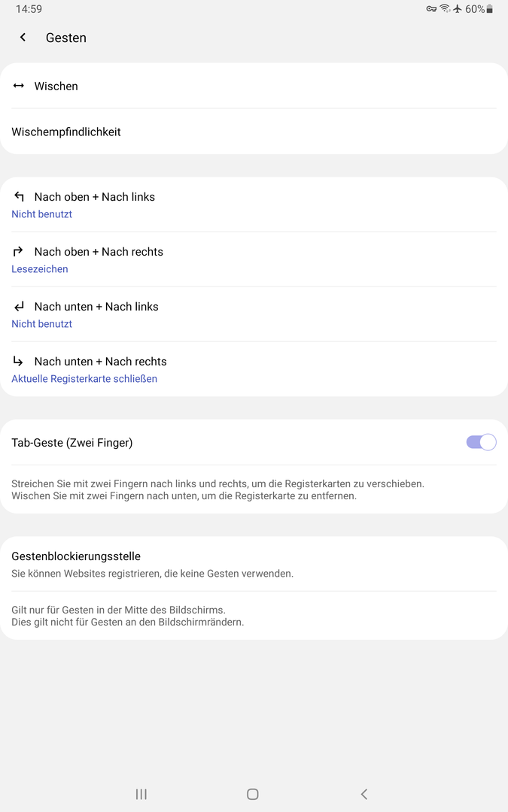
Task: Tap the system back navigation button
Action: click(364, 794)
